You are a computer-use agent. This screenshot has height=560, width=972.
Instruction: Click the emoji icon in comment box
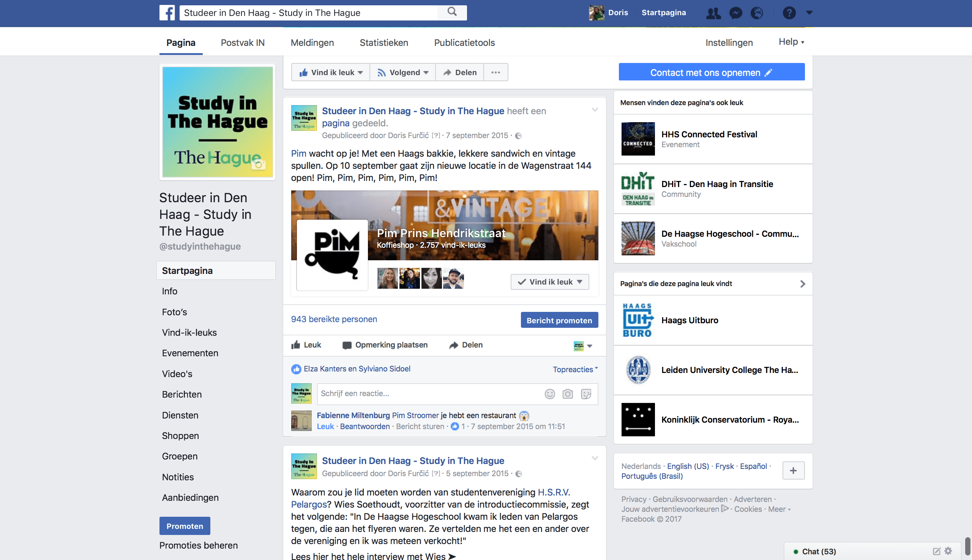[550, 394]
